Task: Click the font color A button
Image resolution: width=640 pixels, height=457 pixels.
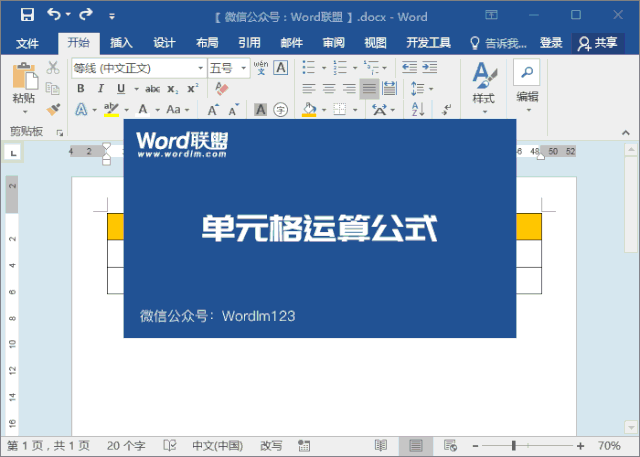Action: click(142, 109)
